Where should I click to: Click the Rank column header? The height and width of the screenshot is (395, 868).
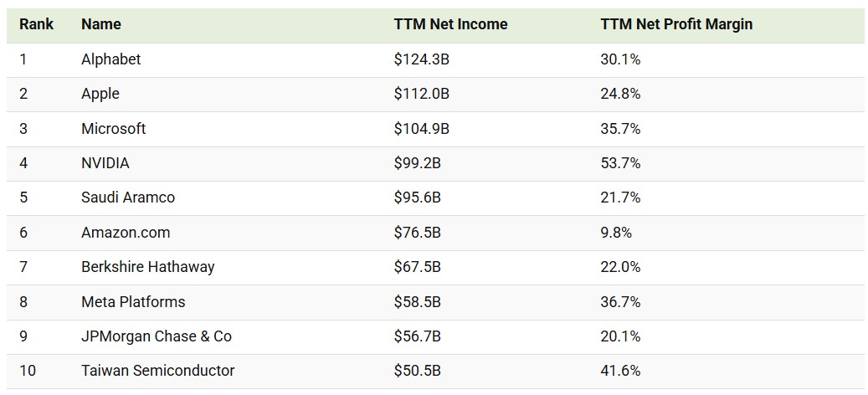click(x=36, y=24)
